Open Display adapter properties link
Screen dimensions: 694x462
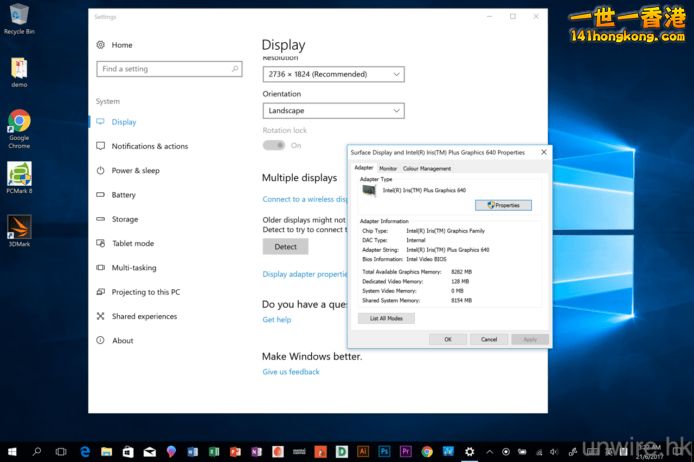click(305, 274)
